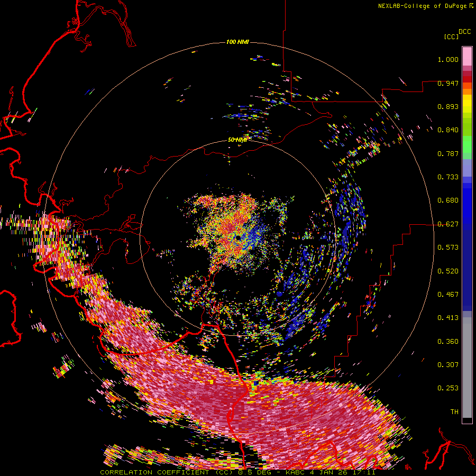Screen dimensions: 476x476
Task: Click the 0.893 color scale value
Action: 448,106
